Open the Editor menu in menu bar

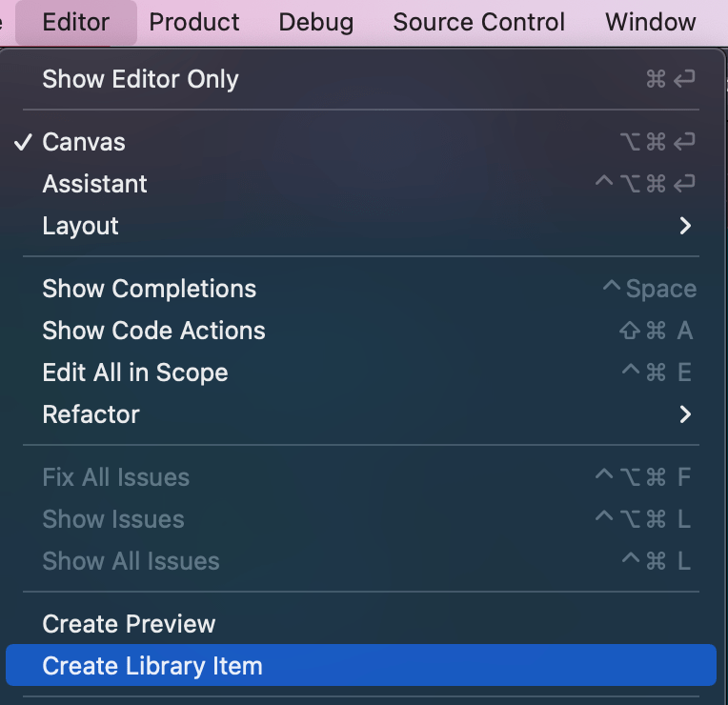point(76,22)
